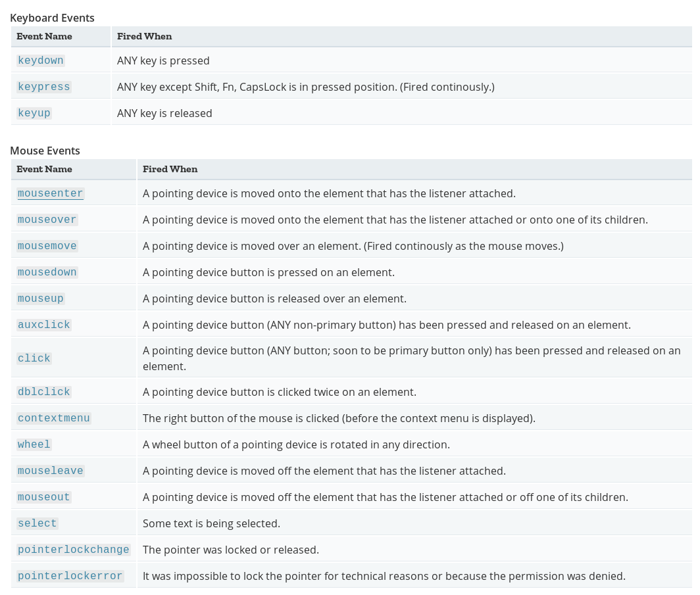This screenshot has height=595, width=700.
Task: Open the pointerlockerror event link
Action: coord(70,577)
